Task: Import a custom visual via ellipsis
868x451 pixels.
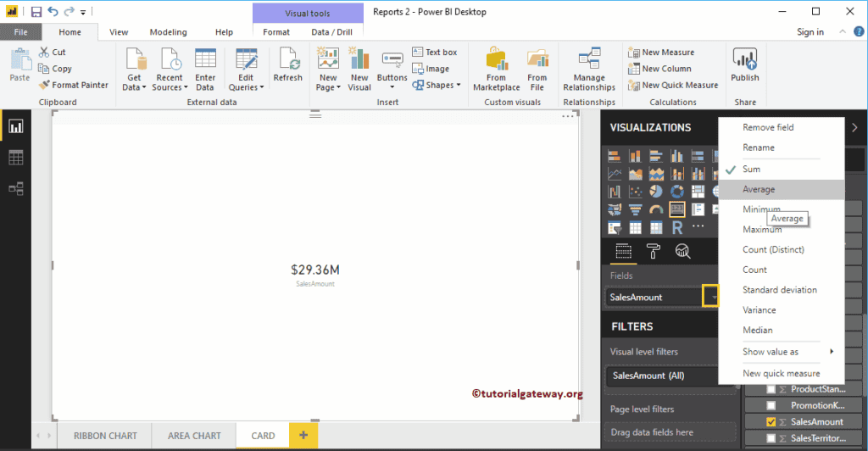Action: pos(698,226)
